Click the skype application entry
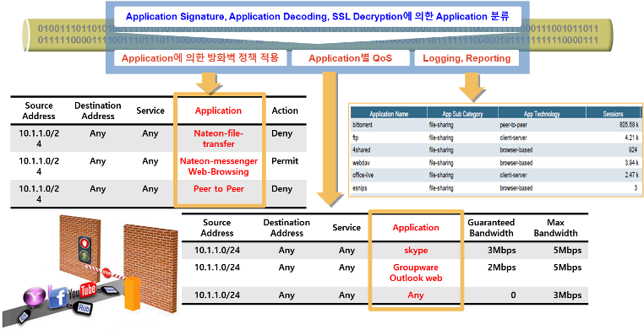 pos(416,250)
